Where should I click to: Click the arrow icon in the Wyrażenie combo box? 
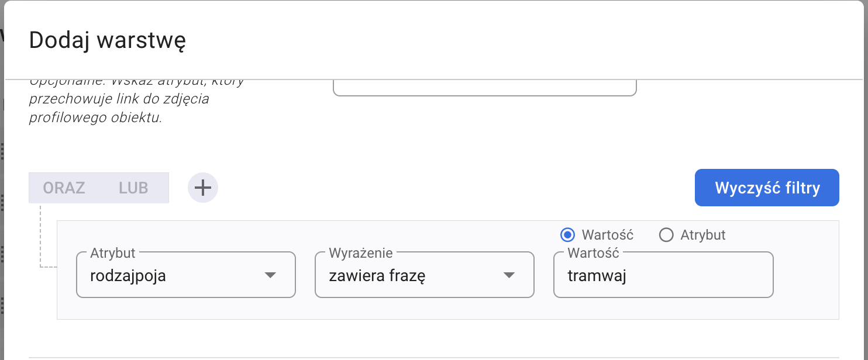point(509,275)
